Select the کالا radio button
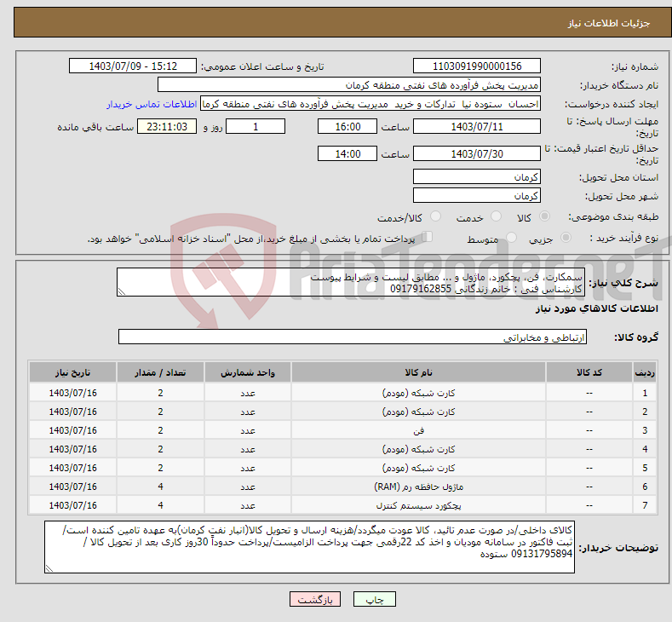Screen dimensions: 672x622 coord(544,216)
